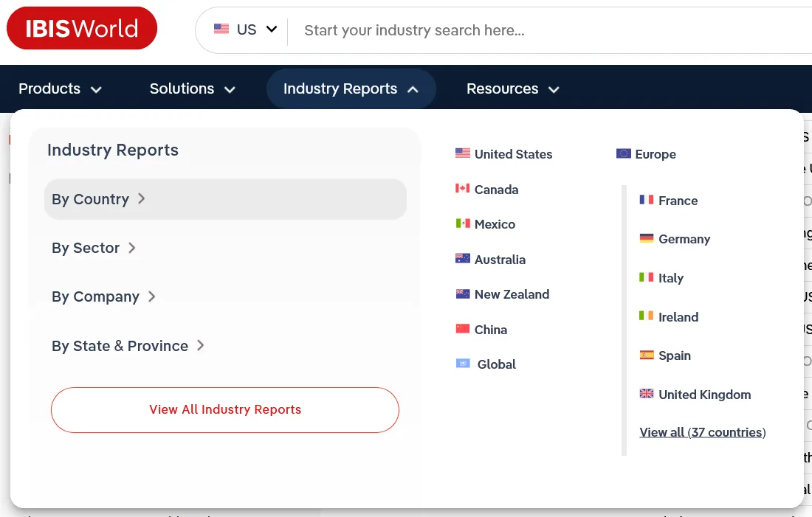Expand Solutions dropdown chevron
This screenshot has height=517, width=812.
230,89
